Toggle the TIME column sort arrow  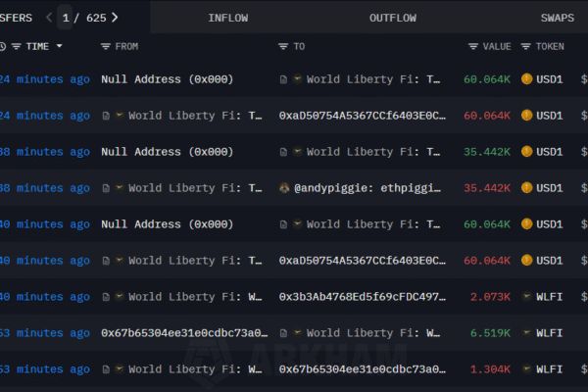coord(59,46)
